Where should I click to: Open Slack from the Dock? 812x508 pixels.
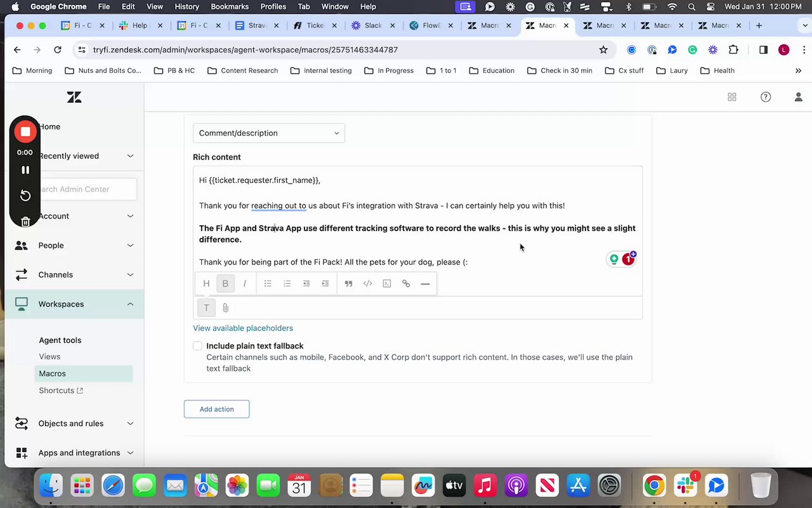[686, 486]
